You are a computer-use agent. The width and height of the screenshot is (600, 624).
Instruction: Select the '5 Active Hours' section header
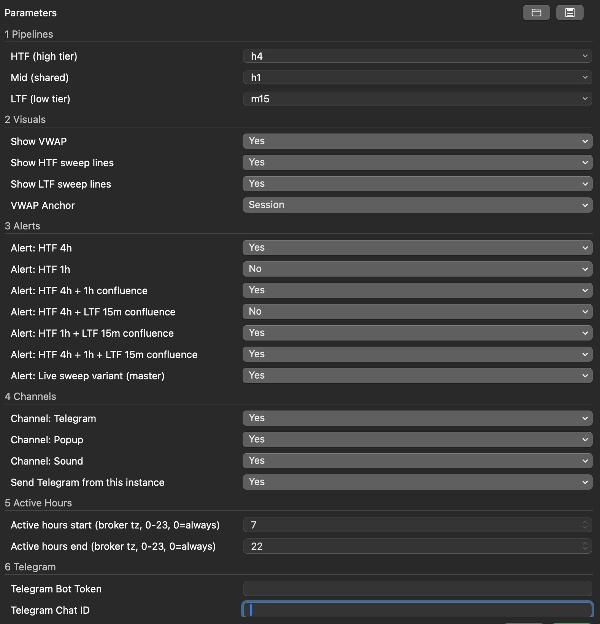38,503
